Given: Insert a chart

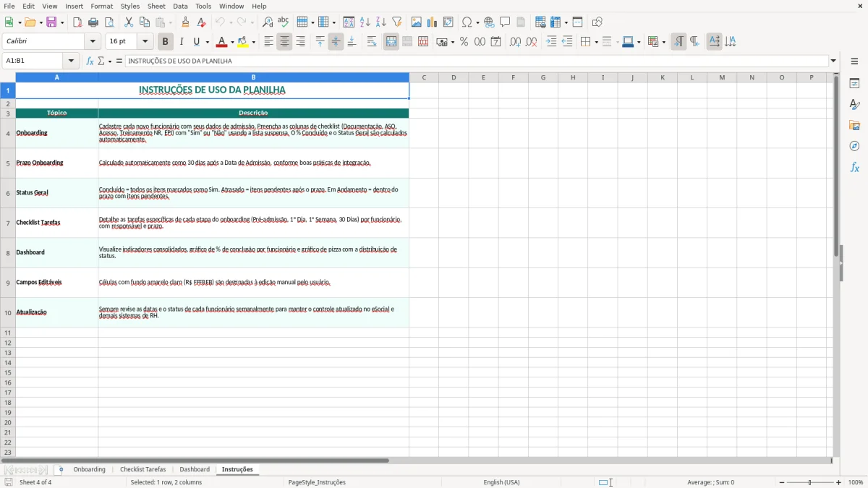Looking at the screenshot, I should click(433, 22).
